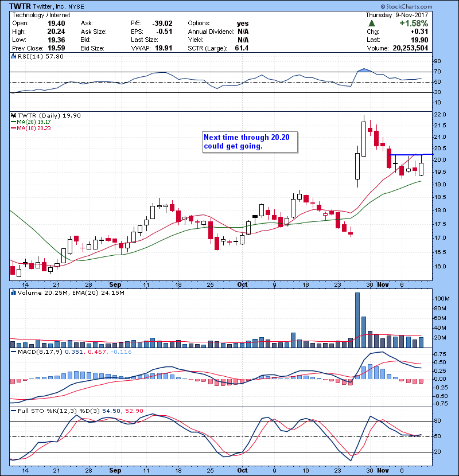Click the 'TWTR (Daily) 19.90' legend
Image resolution: width=459 pixels, height=476 pixels.
coord(49,115)
